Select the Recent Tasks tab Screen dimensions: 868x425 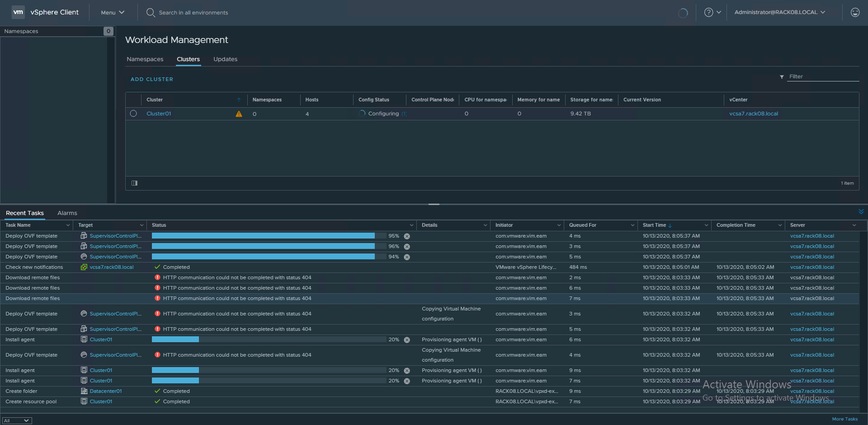[x=25, y=213]
